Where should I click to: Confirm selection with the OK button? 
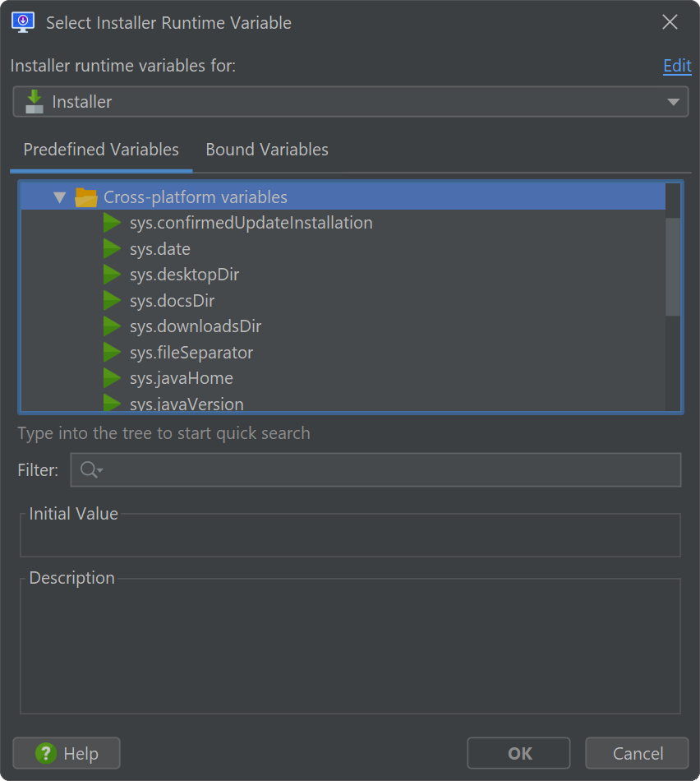[x=518, y=753]
